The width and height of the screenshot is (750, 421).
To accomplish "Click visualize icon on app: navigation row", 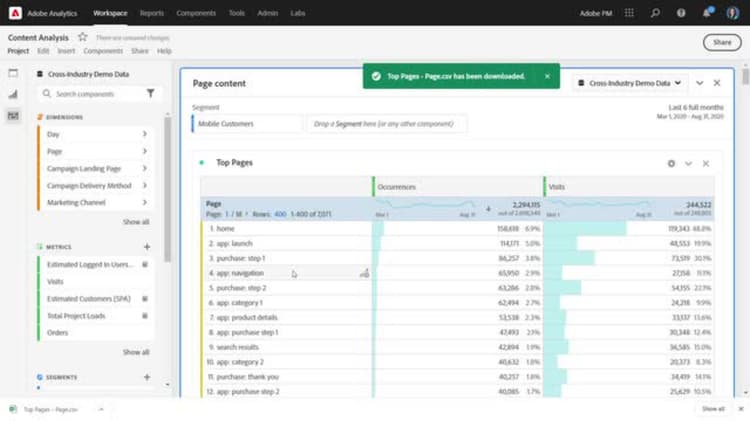I will click(x=364, y=273).
